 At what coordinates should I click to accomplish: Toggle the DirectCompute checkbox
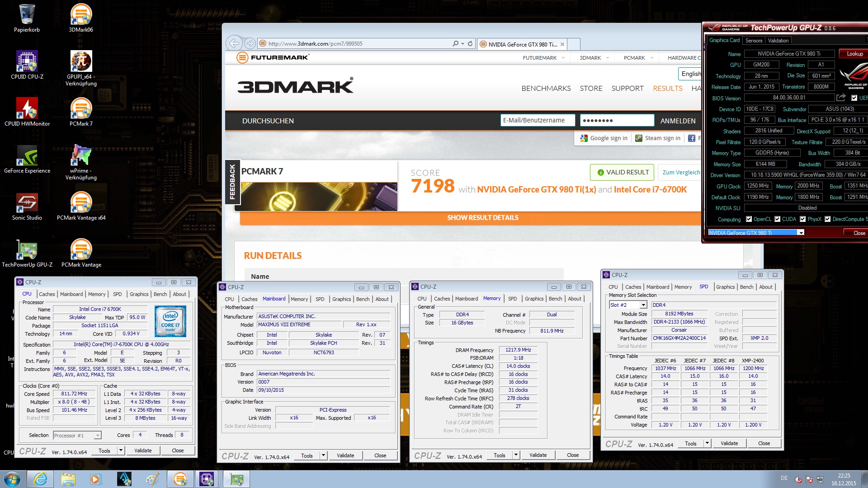point(828,219)
